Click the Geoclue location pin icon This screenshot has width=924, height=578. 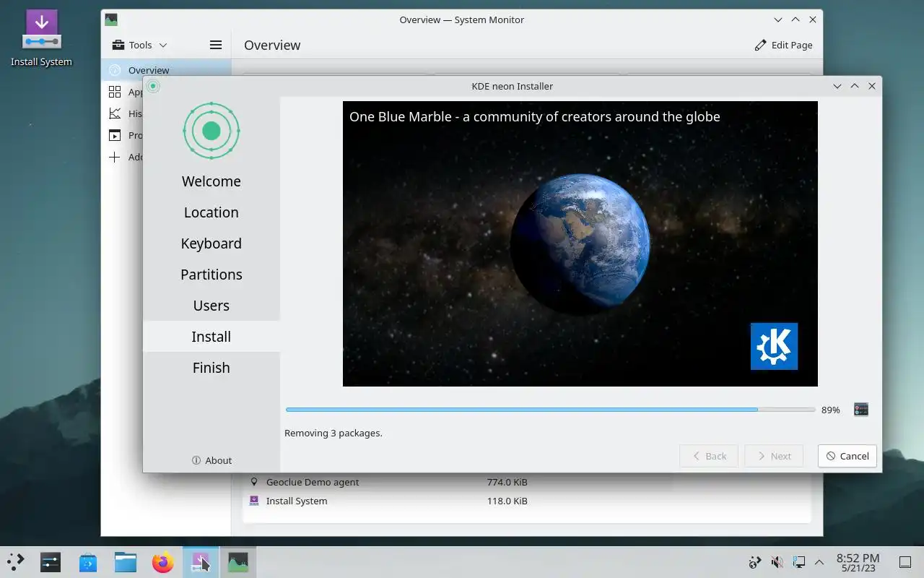[x=254, y=482]
